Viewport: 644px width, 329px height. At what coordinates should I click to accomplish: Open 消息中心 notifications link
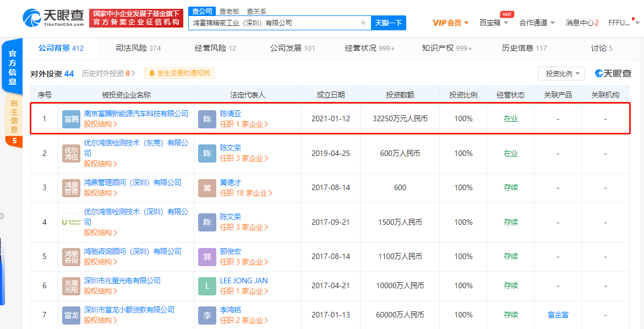coord(582,23)
